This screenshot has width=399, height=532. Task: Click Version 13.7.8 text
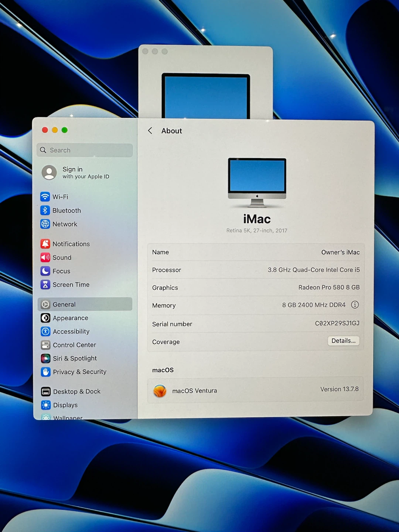coord(340,389)
